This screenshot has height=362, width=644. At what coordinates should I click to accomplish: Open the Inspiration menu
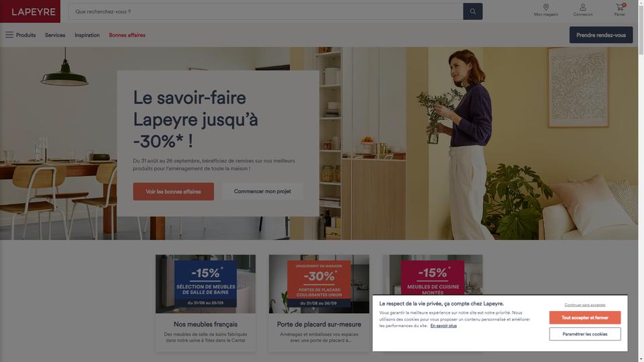coord(87,36)
